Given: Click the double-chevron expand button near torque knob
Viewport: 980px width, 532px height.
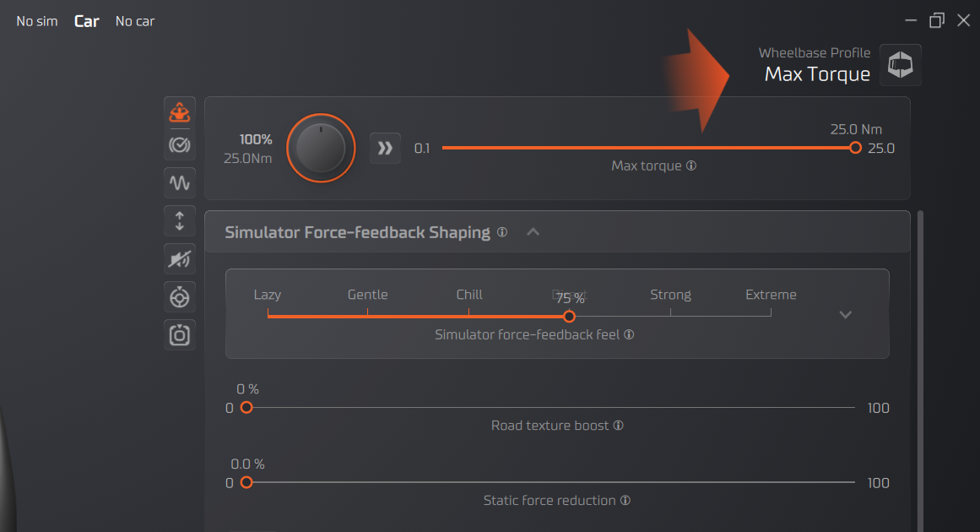Looking at the screenshot, I should coord(385,148).
